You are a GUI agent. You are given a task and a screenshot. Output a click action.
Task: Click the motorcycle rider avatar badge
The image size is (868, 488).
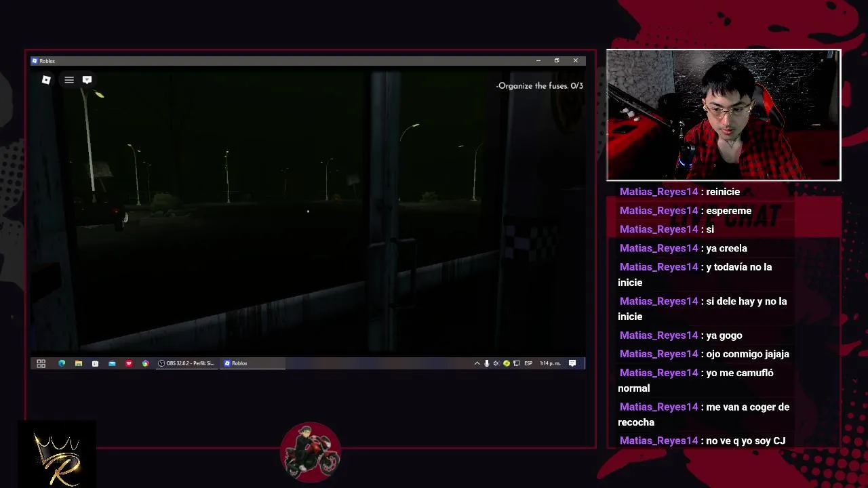[311, 452]
